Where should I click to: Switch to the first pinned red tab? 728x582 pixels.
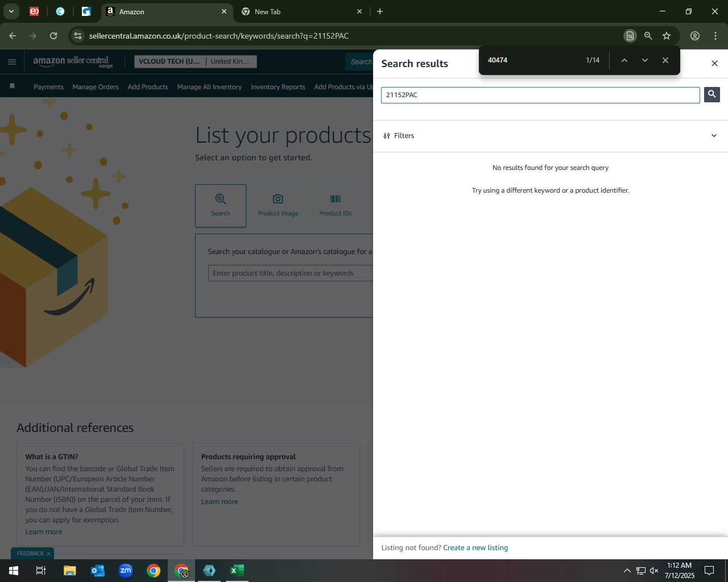click(34, 11)
